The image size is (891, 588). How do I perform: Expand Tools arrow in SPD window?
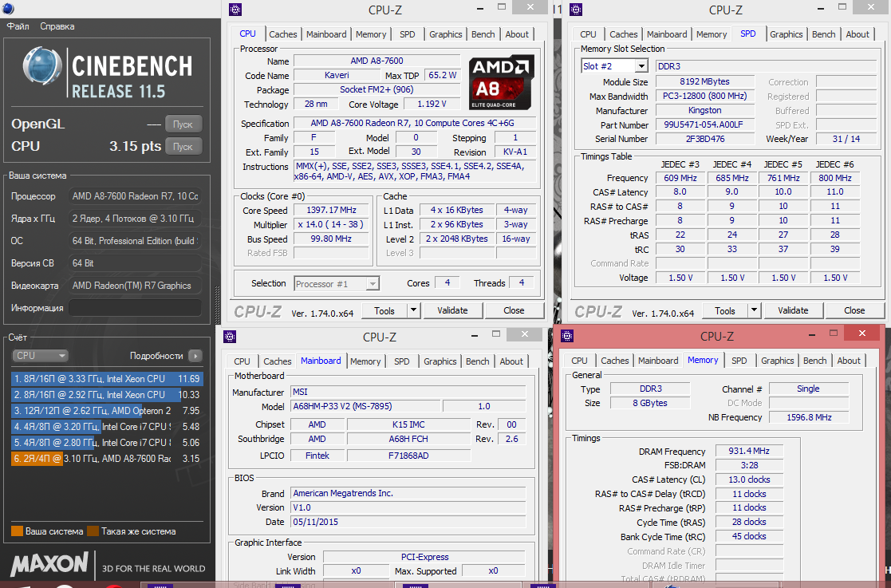coord(754,311)
